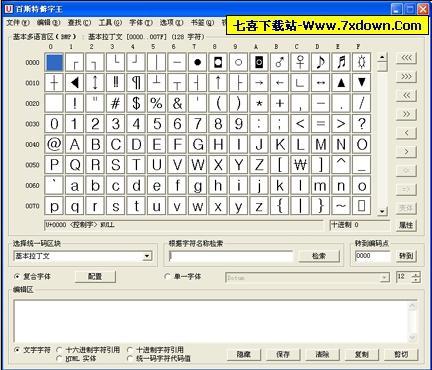Select the dollar sign $ cell

(136, 103)
